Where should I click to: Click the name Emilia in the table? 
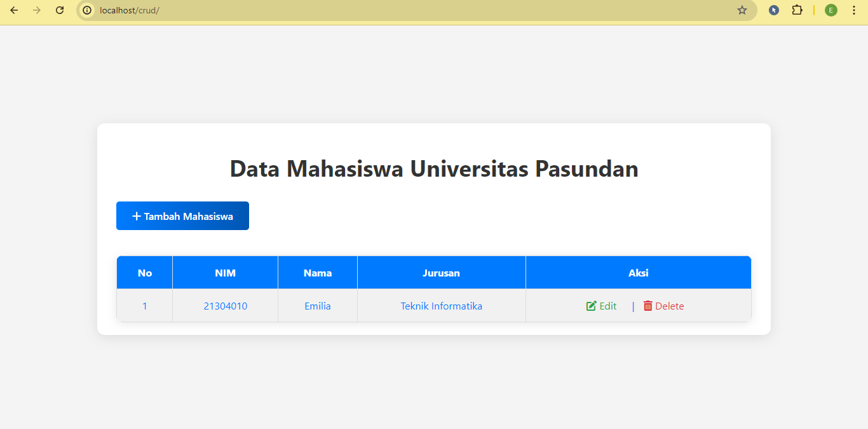318,306
